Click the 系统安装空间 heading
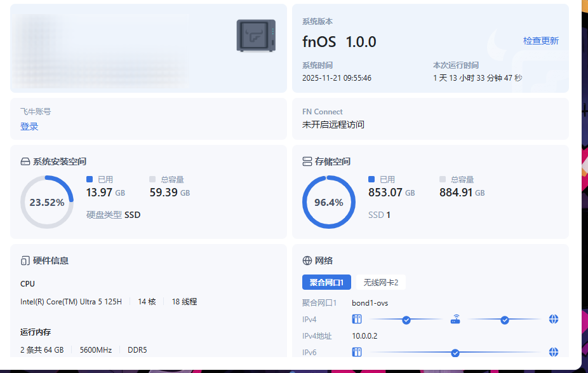The height and width of the screenshot is (373, 588). pos(60,162)
